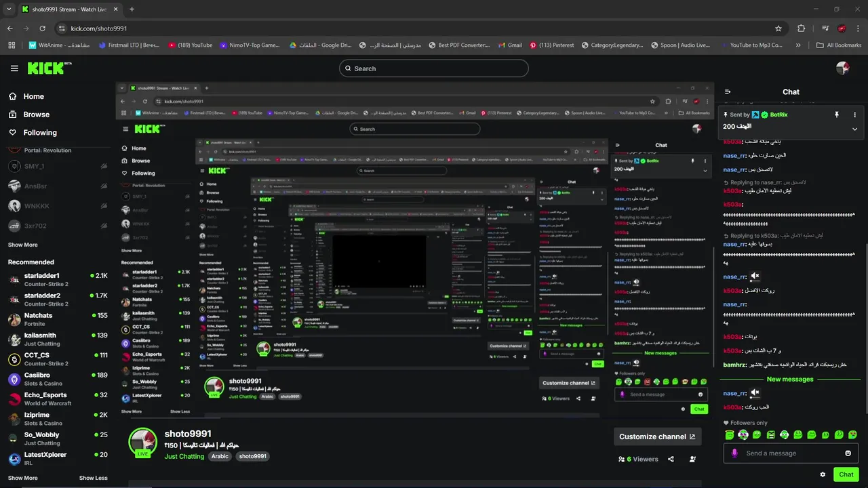Viewport: 868px width, 488px height.
Task: Open the Gmail bookmark
Action: tap(509, 45)
